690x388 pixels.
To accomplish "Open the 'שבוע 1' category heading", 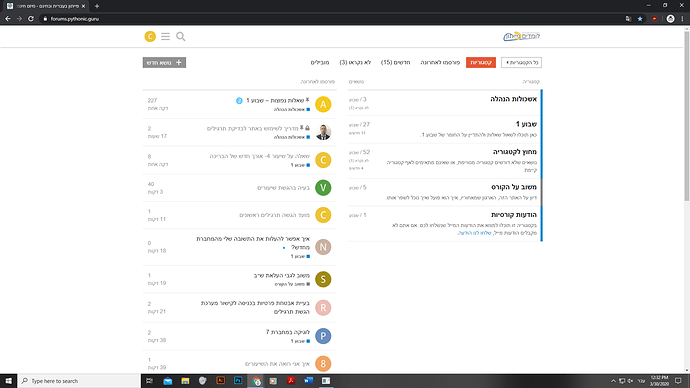I will 526,124.
